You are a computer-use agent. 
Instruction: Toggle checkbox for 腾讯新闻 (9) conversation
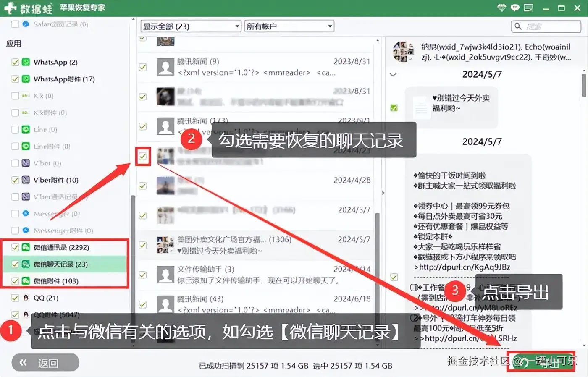(143, 67)
